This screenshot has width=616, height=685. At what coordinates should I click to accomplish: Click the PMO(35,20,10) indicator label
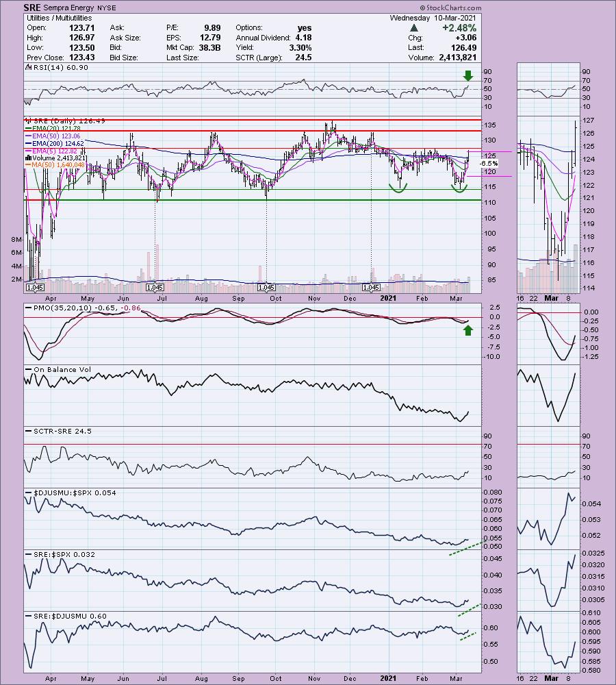tap(87, 308)
